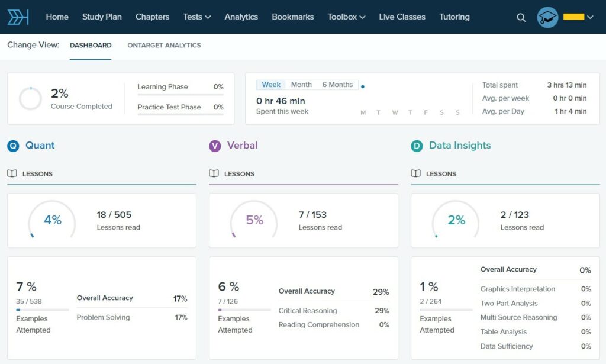Select the Week time filter
Image resolution: width=606 pixels, height=364 pixels.
point(271,84)
